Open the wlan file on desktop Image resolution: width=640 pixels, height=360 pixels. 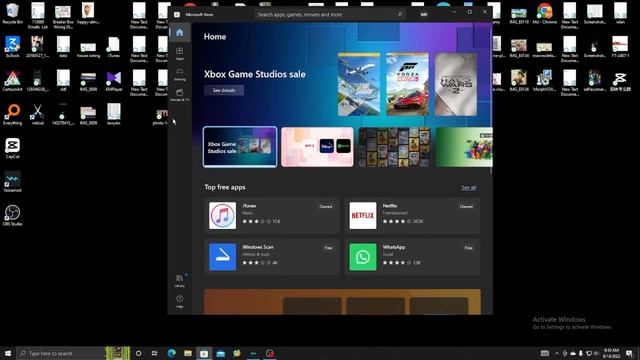(620, 13)
